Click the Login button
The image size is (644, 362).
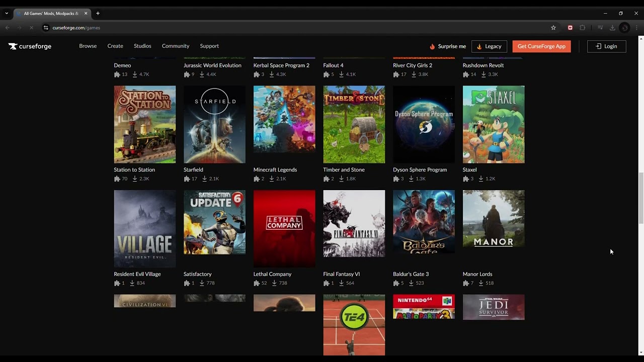pyautogui.click(x=606, y=46)
